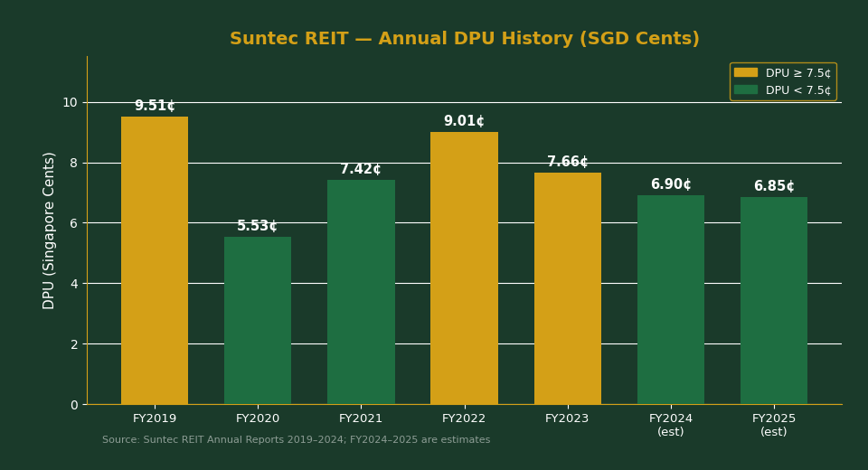Click the chart title Suntec REIT Annual DPU History

pyautogui.click(x=465, y=39)
